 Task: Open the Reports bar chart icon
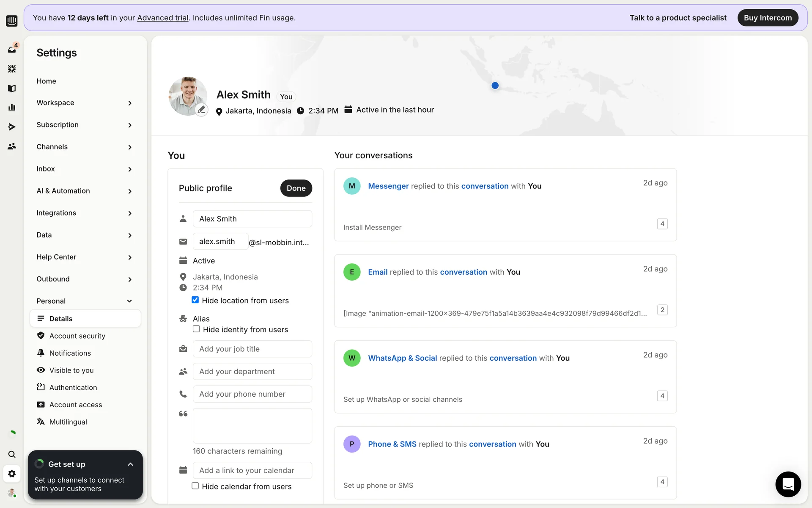point(12,108)
